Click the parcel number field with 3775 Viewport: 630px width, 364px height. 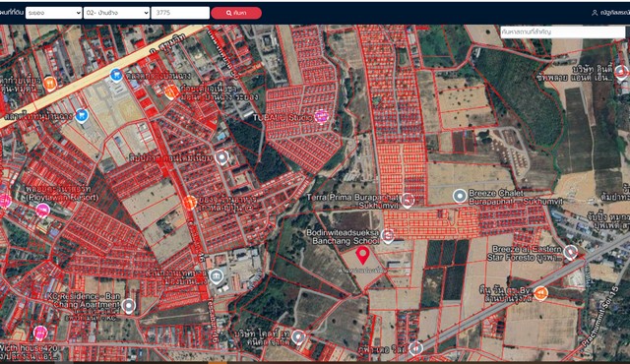[180, 13]
